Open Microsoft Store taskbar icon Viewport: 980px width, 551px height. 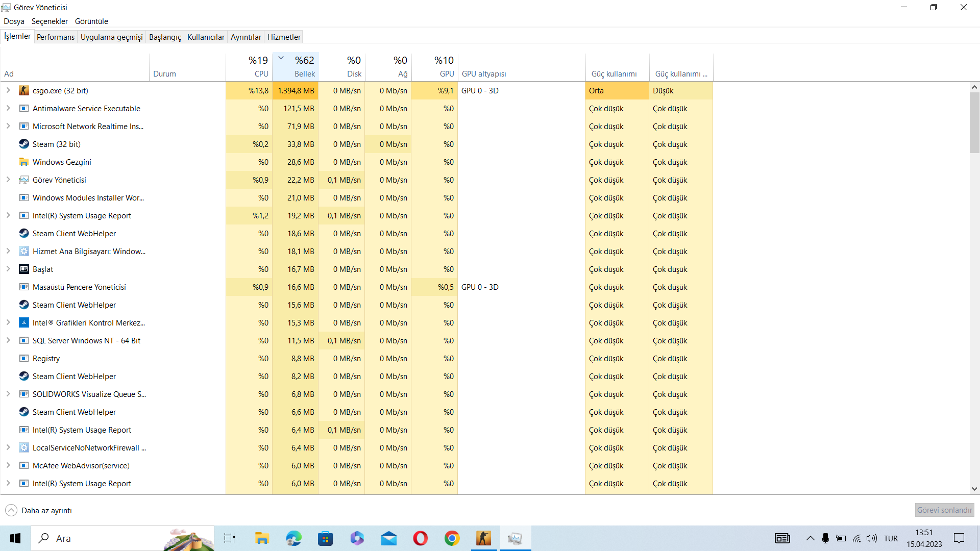325,538
